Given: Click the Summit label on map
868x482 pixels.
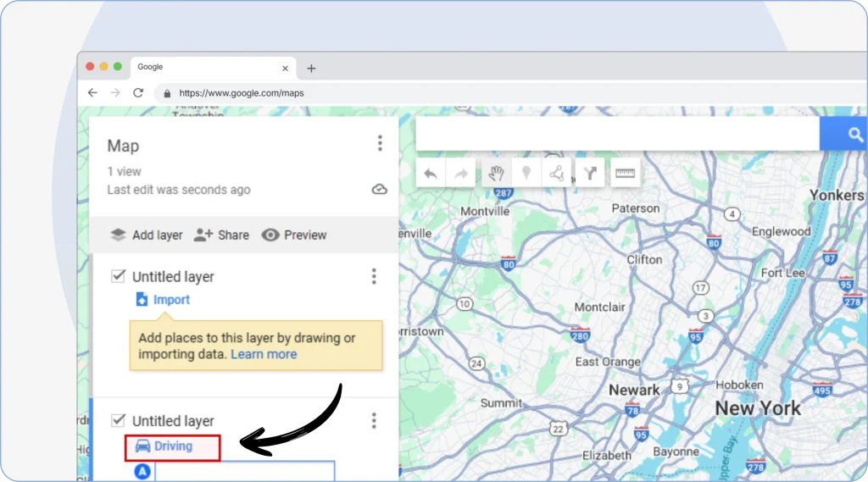Looking at the screenshot, I should tap(501, 403).
